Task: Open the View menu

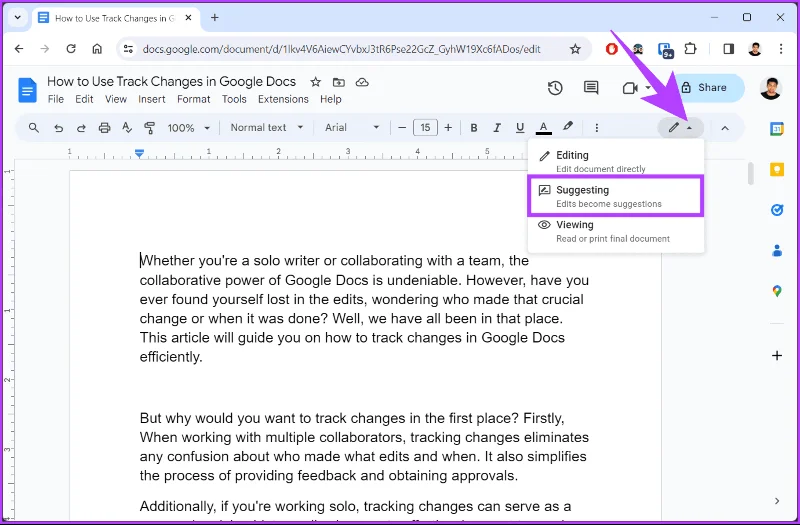Action: (116, 99)
